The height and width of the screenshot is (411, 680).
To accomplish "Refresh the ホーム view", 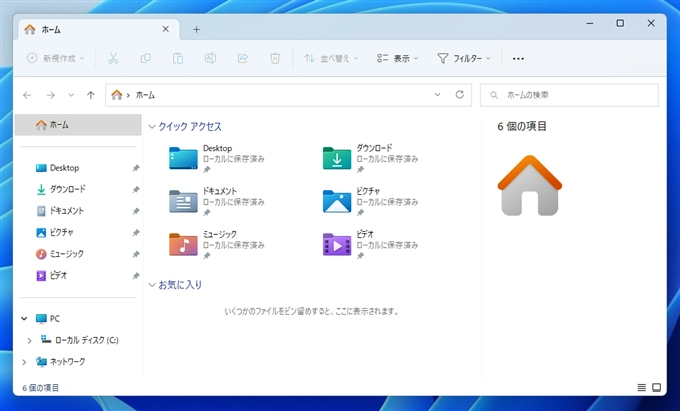I will tap(460, 95).
